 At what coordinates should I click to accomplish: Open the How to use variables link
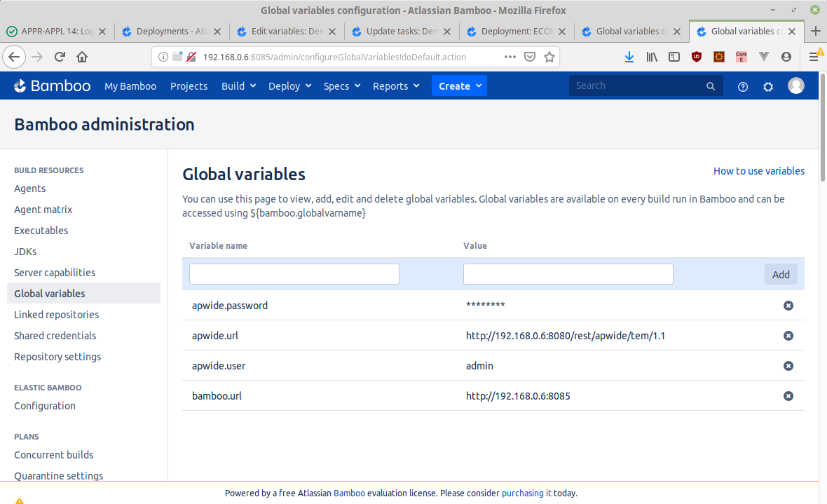(758, 171)
